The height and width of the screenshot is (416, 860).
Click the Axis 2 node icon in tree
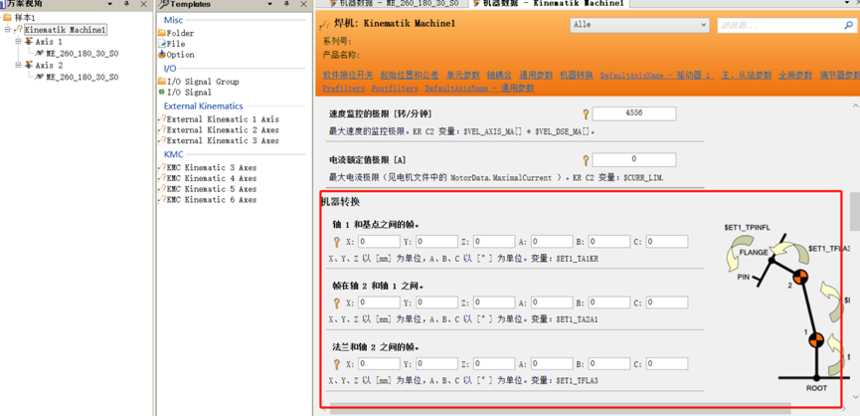tap(29, 65)
